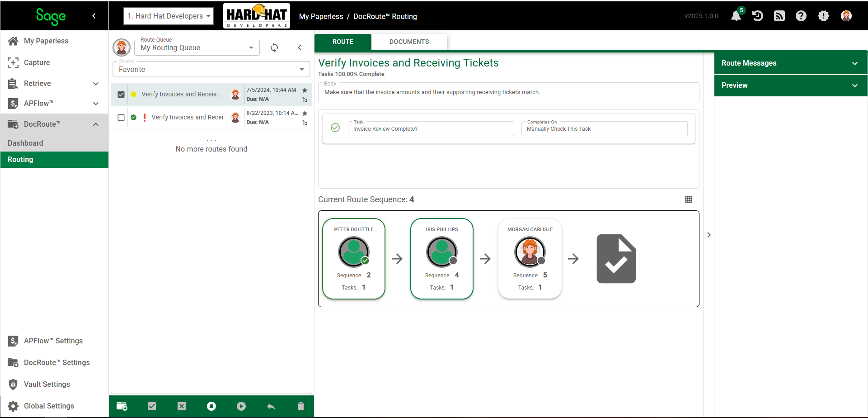Open the Status Favorite dropdown
This screenshot has height=418, width=868.
point(211,69)
